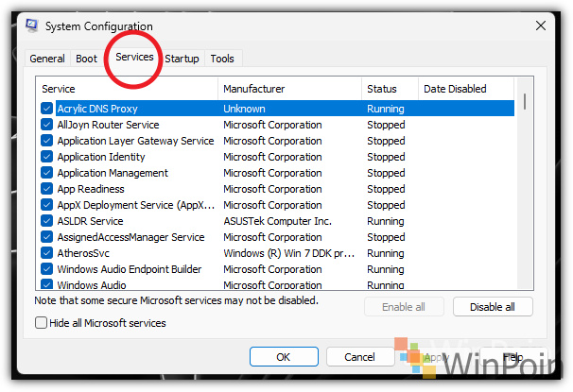Close the System Configuration window
Viewport: 573px width, 392px height.
(x=541, y=26)
